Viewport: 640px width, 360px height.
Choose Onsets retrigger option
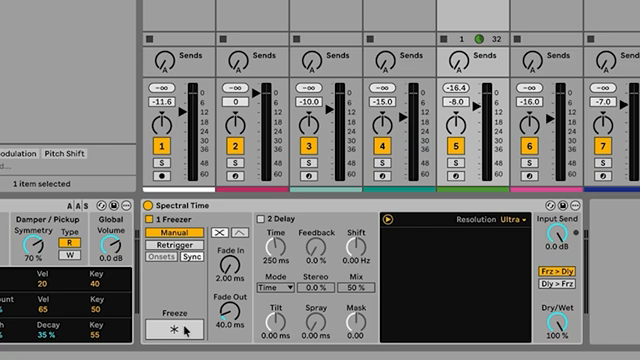pyautogui.click(x=162, y=257)
